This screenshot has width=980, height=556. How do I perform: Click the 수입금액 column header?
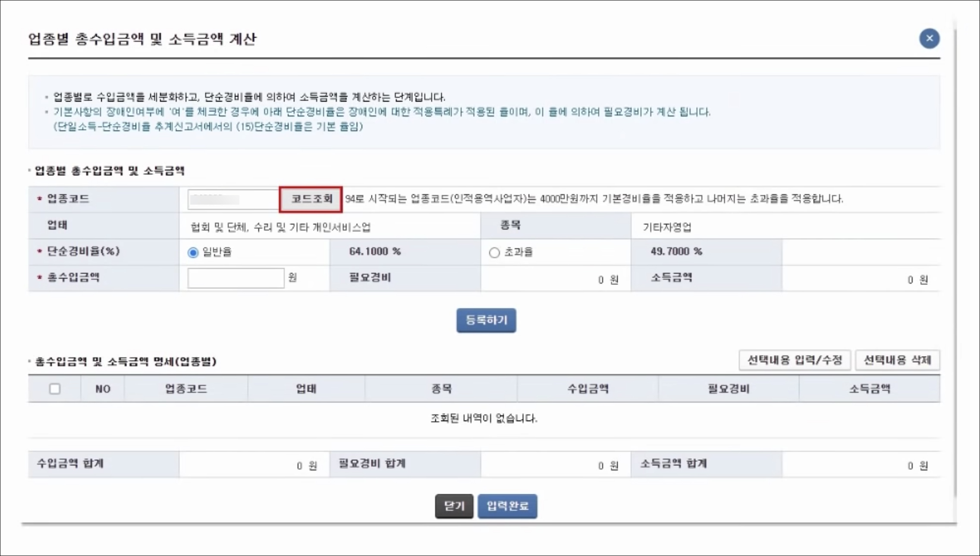pyautogui.click(x=587, y=389)
